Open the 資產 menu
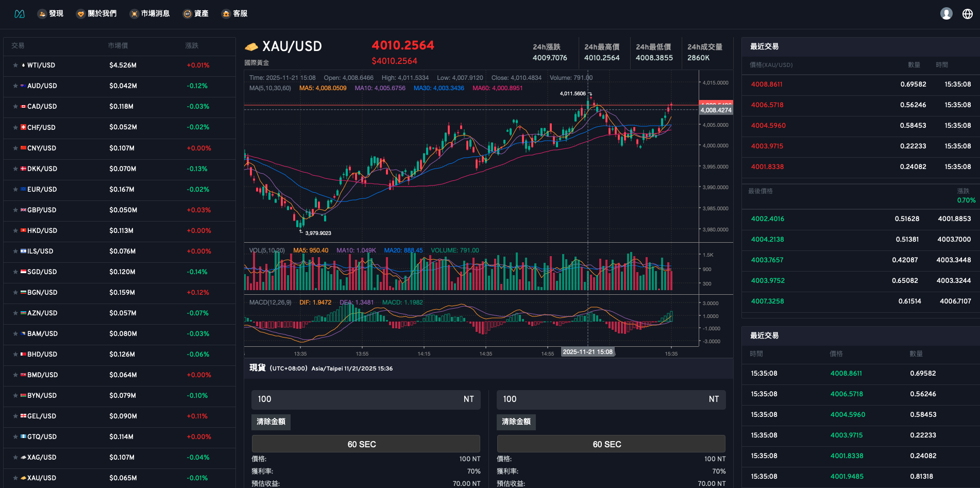The width and height of the screenshot is (980, 488). 196,14
